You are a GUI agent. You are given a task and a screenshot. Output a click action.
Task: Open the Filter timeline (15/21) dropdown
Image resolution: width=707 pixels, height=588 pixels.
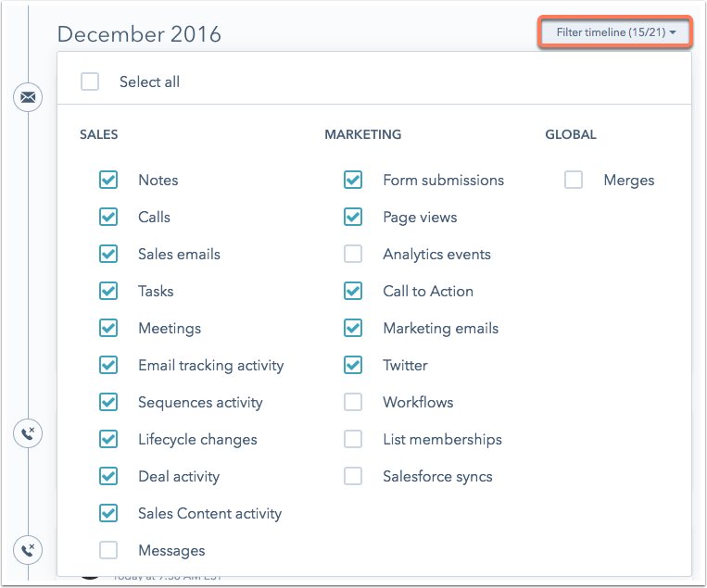(615, 32)
